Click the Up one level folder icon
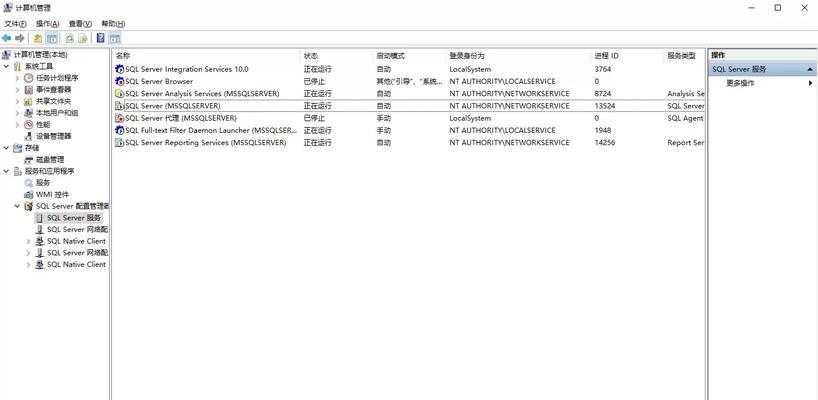Image resolution: width=818 pixels, height=400 pixels. [38, 38]
